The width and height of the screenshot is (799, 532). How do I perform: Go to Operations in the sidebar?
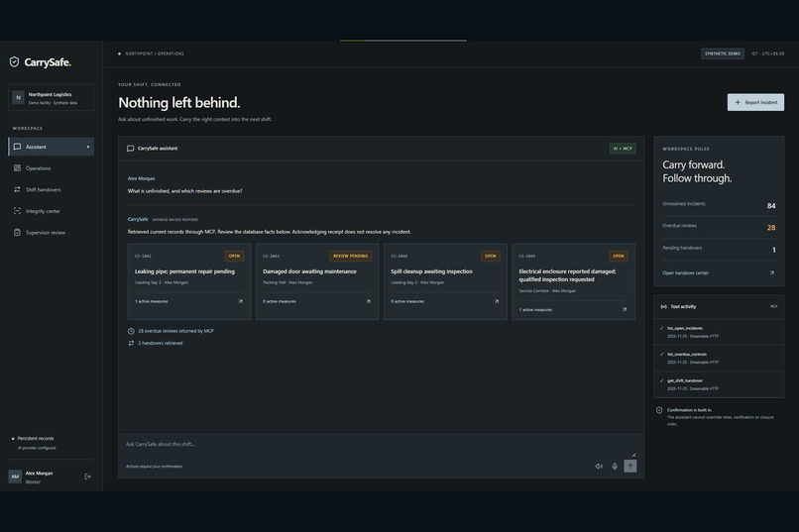(51, 168)
